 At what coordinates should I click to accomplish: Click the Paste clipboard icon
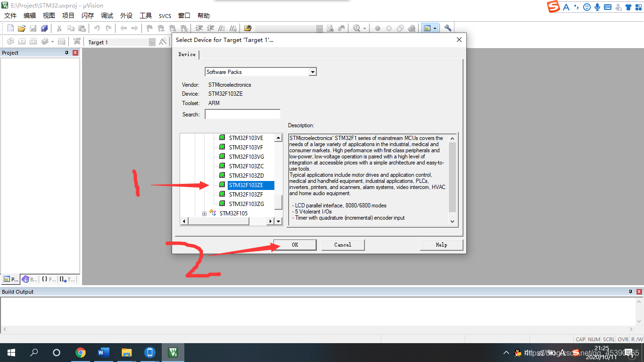pyautogui.click(x=82, y=28)
